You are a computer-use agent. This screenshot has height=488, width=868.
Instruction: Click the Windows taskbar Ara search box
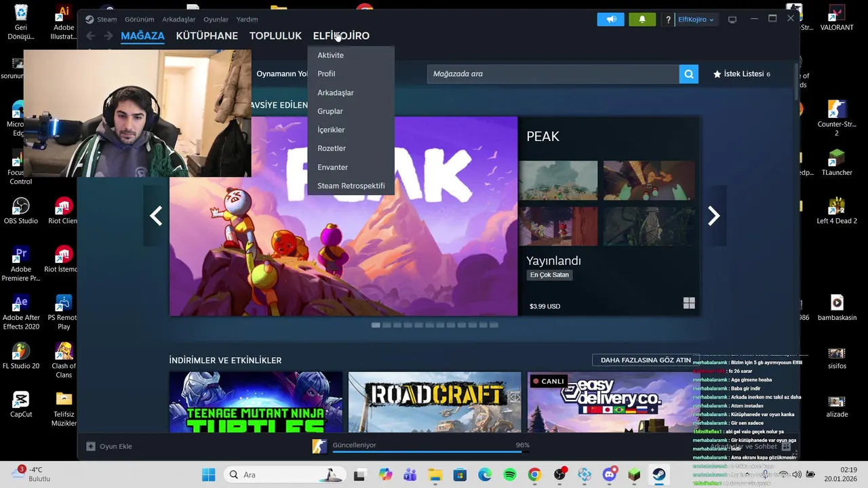pyautogui.click(x=284, y=475)
